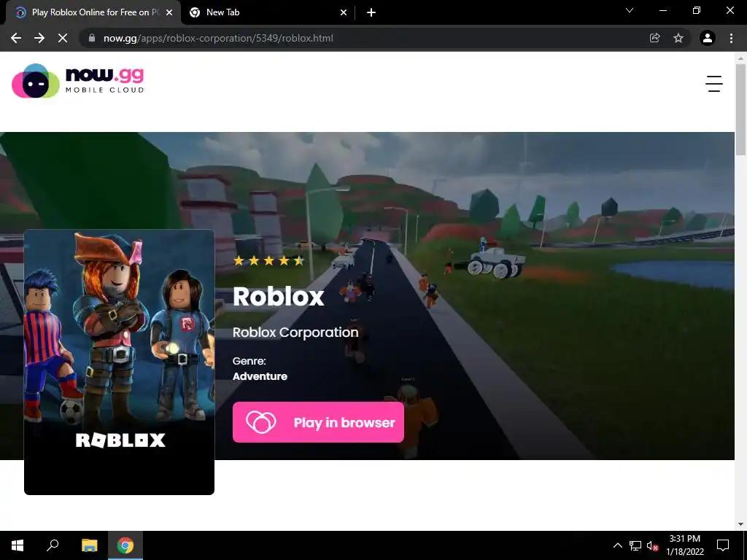
Task: Restore down the Chrome window
Action: tap(697, 10)
